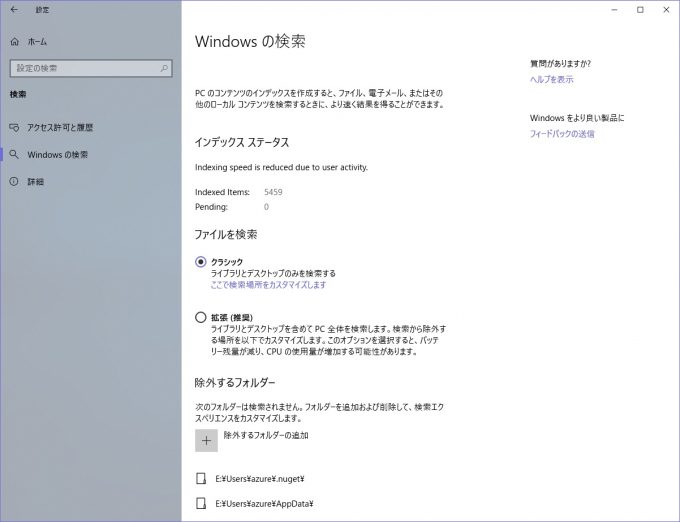Click the ファイルを検索 heading
Viewport: 680px width, 522px height.
point(226,235)
